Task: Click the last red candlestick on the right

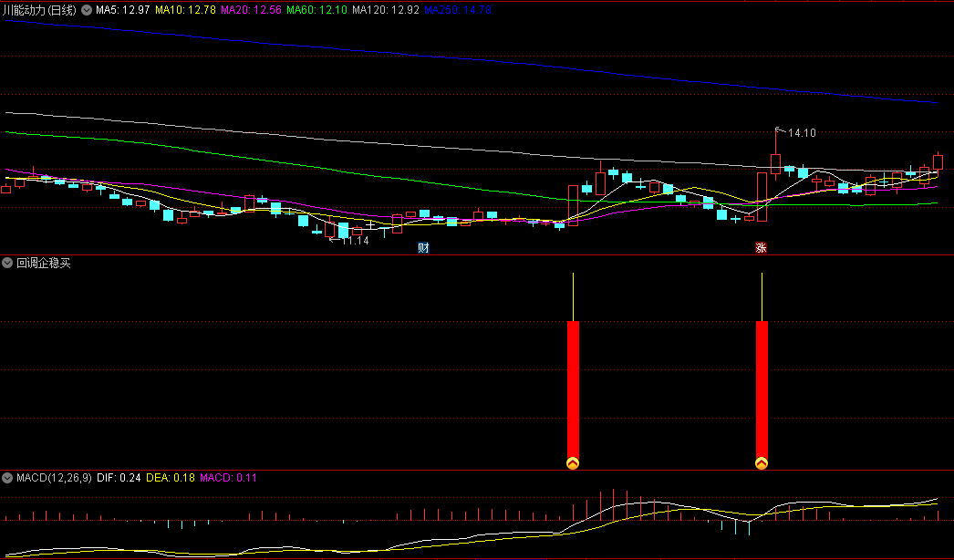Action: click(938, 162)
